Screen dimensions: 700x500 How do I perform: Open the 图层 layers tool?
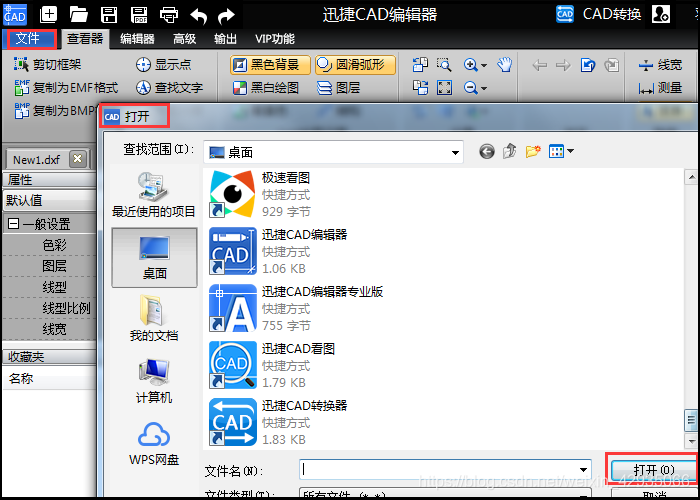pos(338,88)
